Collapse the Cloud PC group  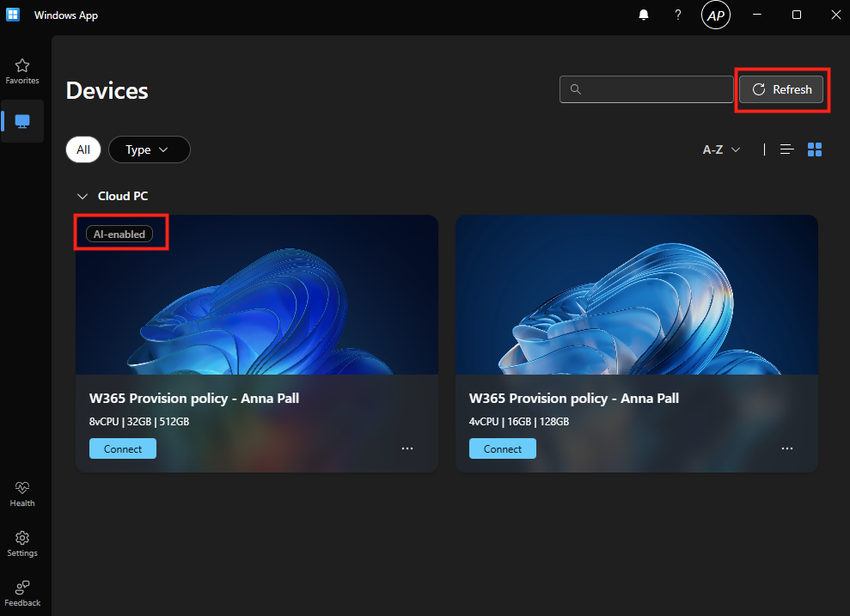pos(83,196)
